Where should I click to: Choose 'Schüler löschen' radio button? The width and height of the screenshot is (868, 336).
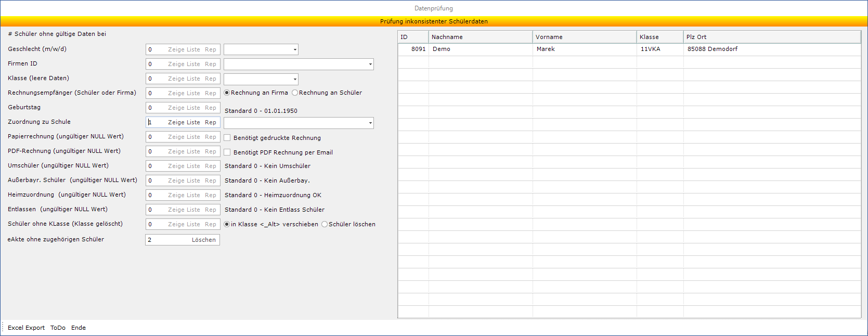(x=325, y=224)
